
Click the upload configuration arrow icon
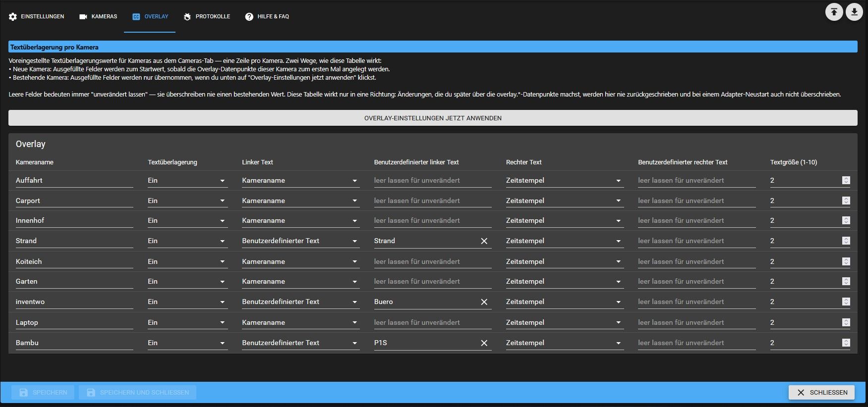pos(834,12)
